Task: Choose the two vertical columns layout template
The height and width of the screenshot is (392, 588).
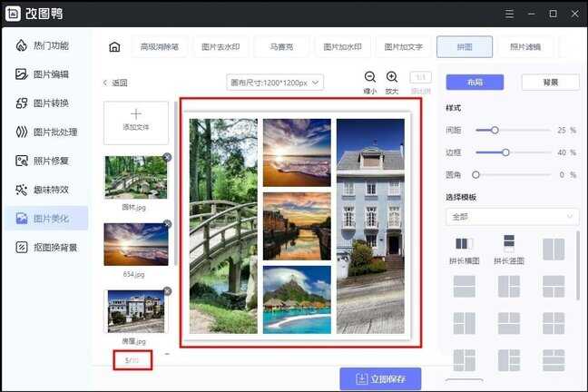Action: pyautogui.click(x=554, y=249)
